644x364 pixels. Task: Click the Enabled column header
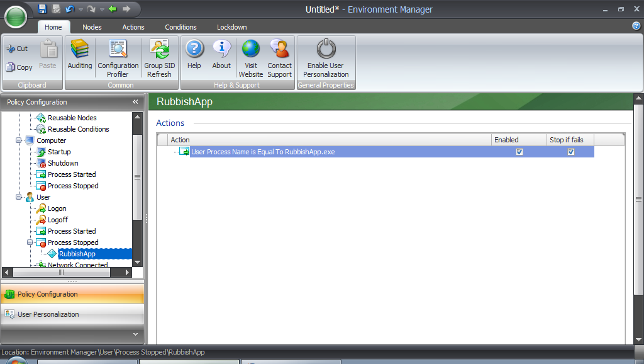(519, 140)
